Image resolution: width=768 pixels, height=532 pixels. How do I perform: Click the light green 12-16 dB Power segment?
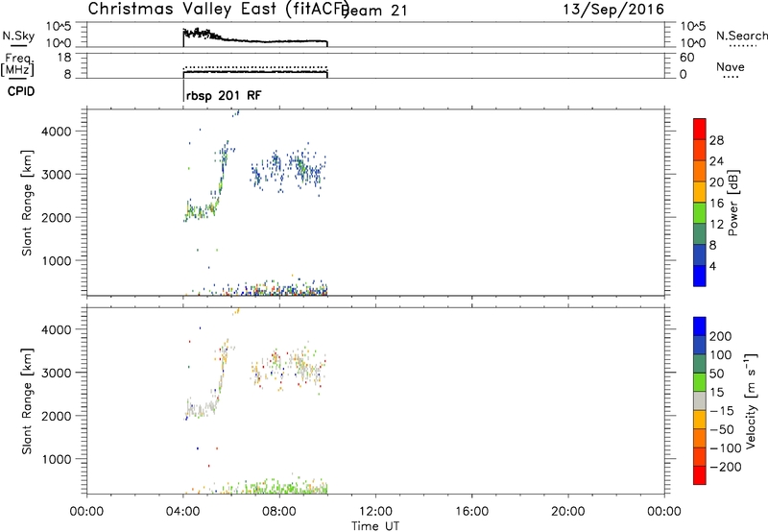click(x=700, y=212)
